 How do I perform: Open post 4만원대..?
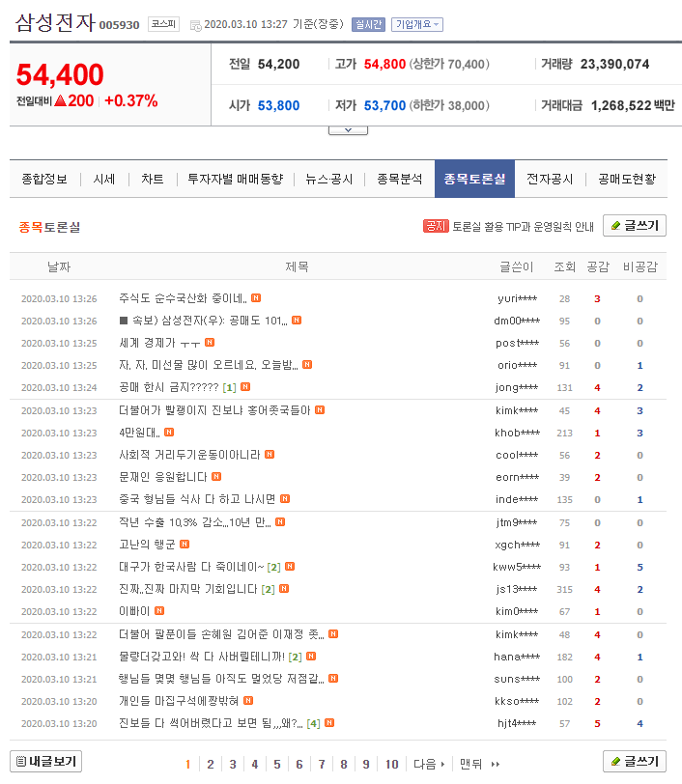(139, 433)
